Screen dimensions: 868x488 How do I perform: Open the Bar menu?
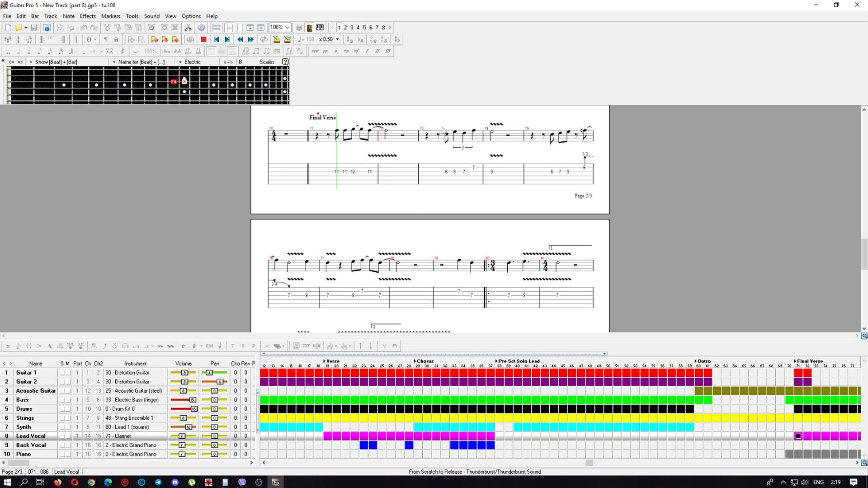pyautogui.click(x=35, y=16)
